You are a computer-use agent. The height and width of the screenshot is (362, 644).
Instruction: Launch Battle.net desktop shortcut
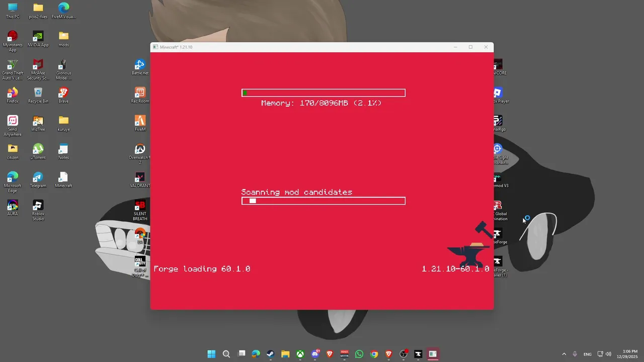coord(140,67)
